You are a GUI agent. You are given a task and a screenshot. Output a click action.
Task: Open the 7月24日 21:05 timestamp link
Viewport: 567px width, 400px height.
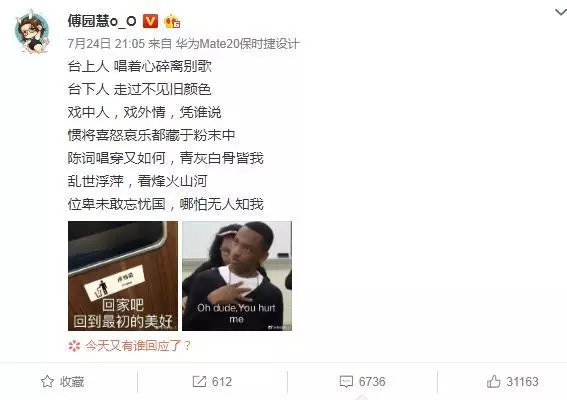pyautogui.click(x=106, y=44)
